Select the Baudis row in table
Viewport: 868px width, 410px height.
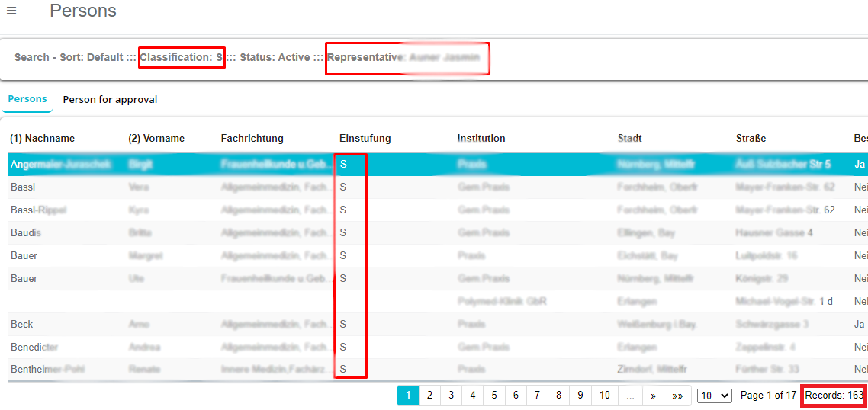pyautogui.click(x=26, y=233)
